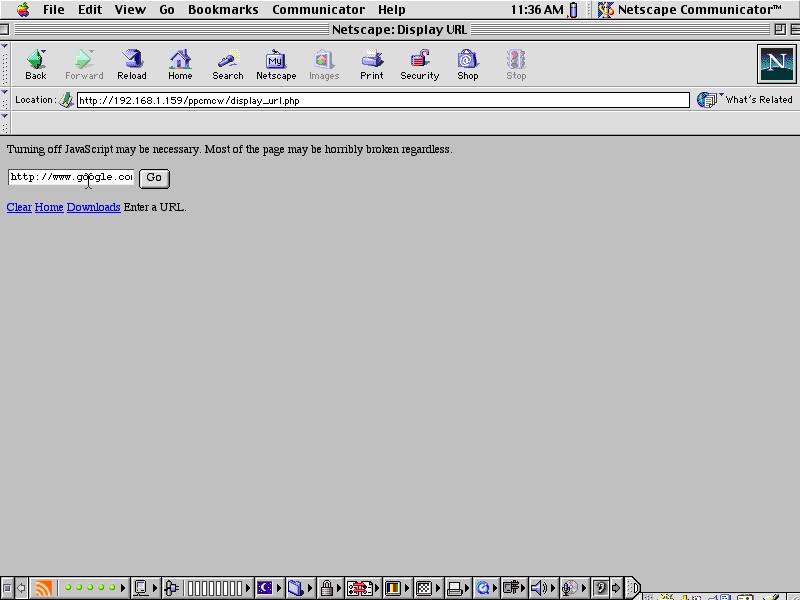Click the 'Netscape: Display URL' window title
The height and width of the screenshot is (600, 800).
[399, 30]
